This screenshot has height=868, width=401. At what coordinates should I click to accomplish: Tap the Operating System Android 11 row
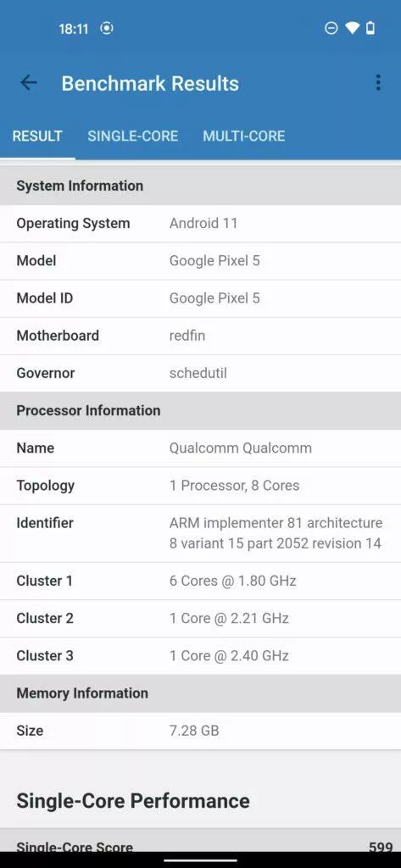[200, 224]
